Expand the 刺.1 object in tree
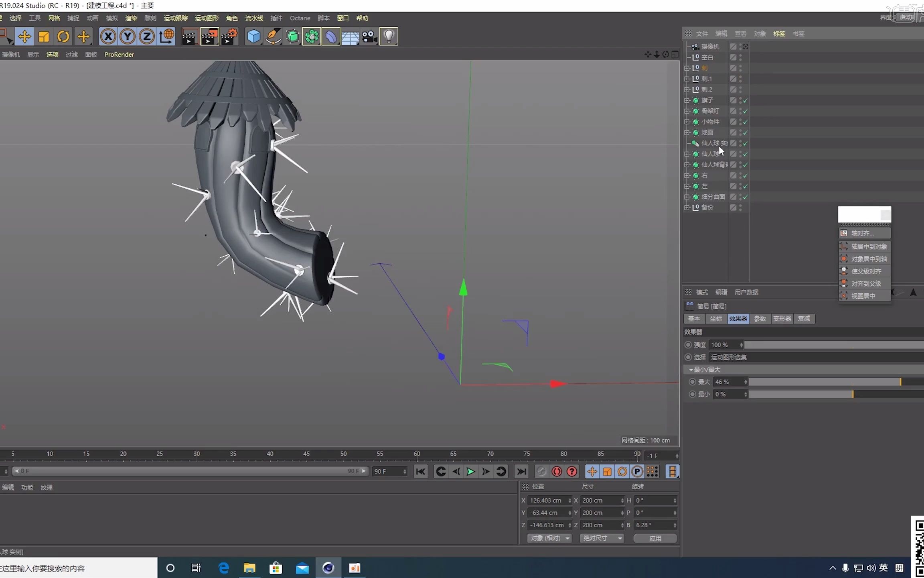This screenshot has height=578, width=924. pyautogui.click(x=687, y=79)
